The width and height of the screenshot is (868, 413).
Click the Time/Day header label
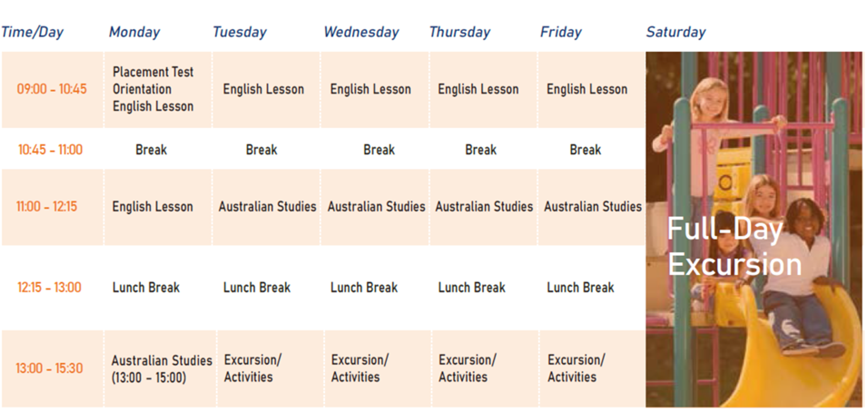tap(32, 32)
